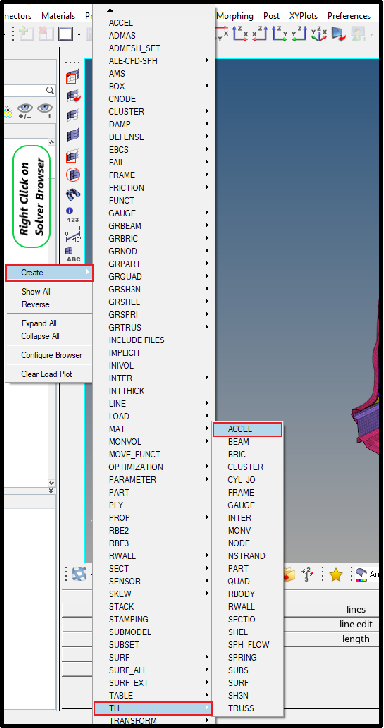Click the lines panel button
The width and height of the screenshot is (384, 728).
356,610
